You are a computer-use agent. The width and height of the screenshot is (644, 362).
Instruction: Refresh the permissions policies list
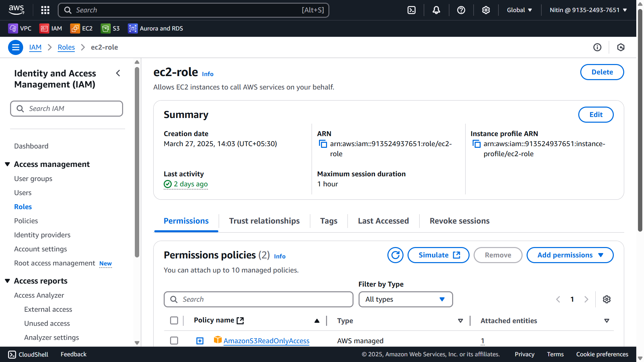[x=395, y=255]
